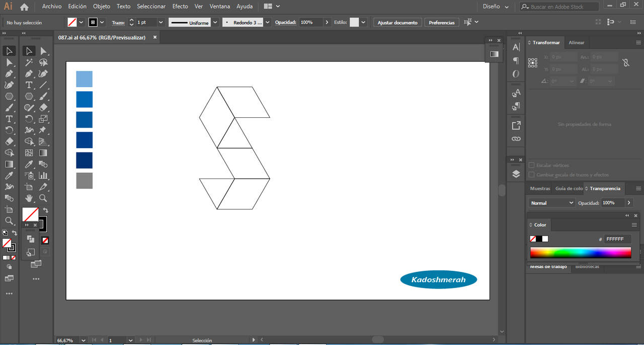Select the Column Graph tool
Viewport: 644px width, 345px height.
click(44, 176)
